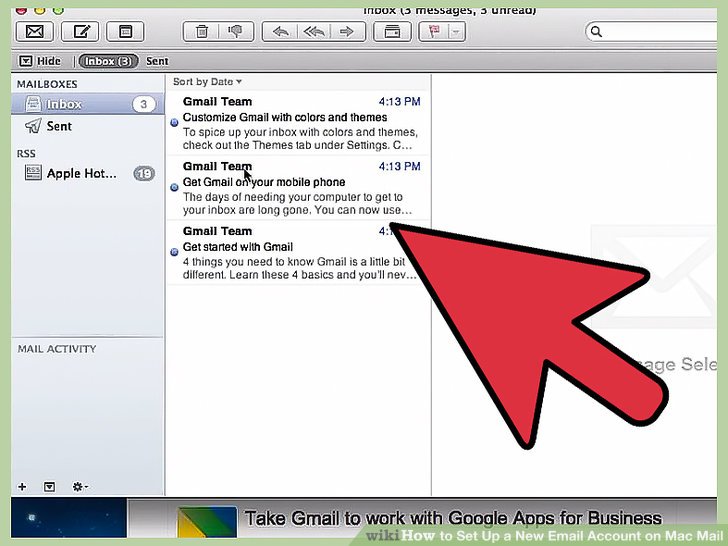The width and height of the screenshot is (728, 546).
Task: Toggle unread dot on Get started message
Action: click(174, 252)
